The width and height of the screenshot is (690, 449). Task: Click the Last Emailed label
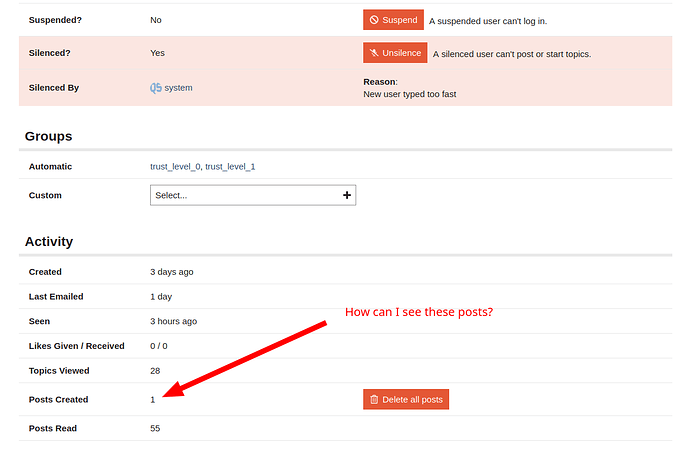coord(56,297)
